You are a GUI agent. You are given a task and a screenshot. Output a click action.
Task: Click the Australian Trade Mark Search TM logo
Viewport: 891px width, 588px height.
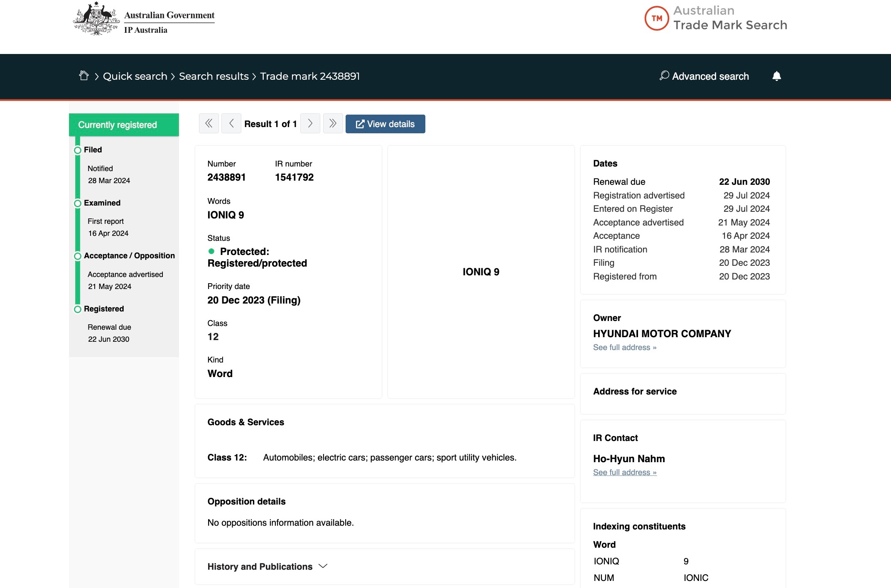click(x=656, y=18)
